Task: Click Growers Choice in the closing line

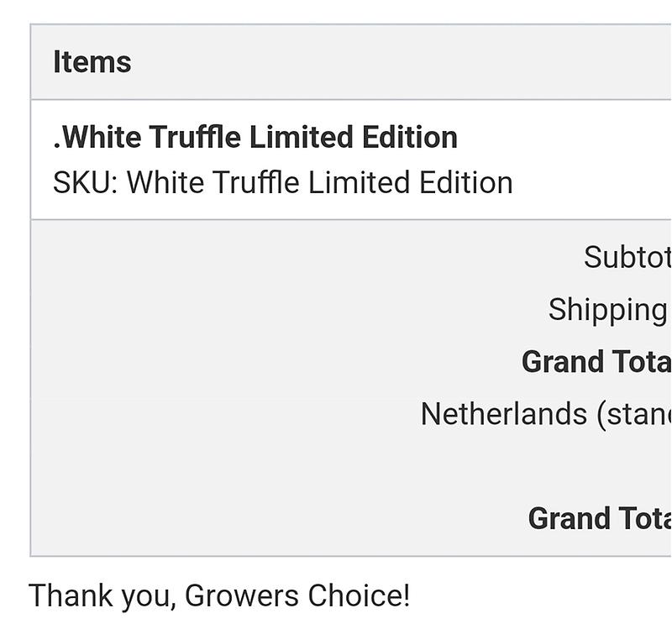Action: 297,595
